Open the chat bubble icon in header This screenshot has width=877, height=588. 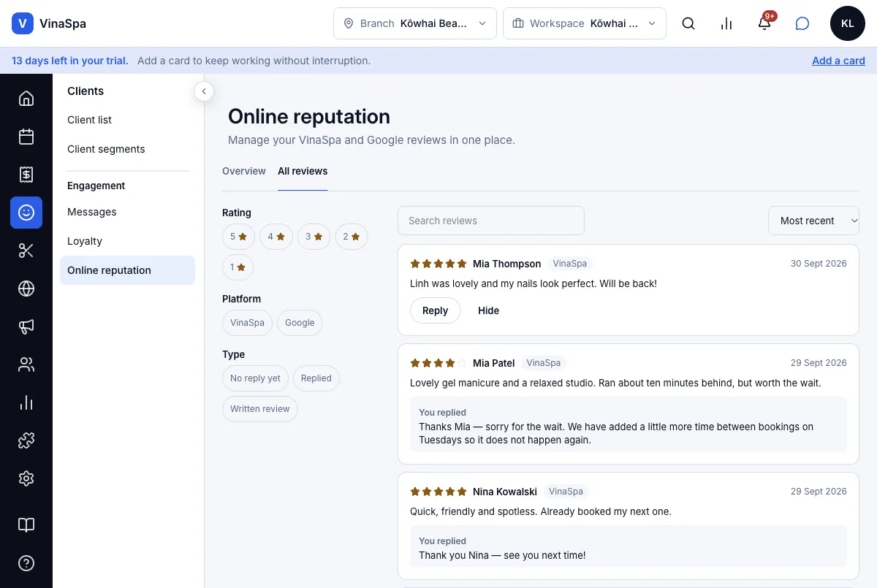pos(802,23)
